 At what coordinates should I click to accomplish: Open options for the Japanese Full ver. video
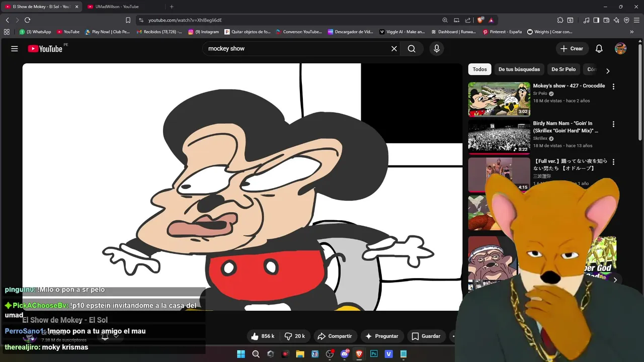613,162
